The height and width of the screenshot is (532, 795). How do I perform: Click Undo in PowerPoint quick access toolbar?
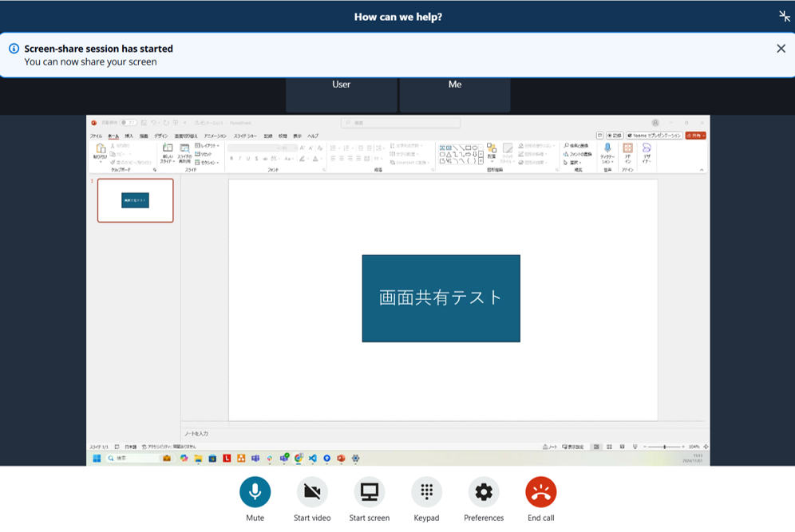click(x=153, y=123)
